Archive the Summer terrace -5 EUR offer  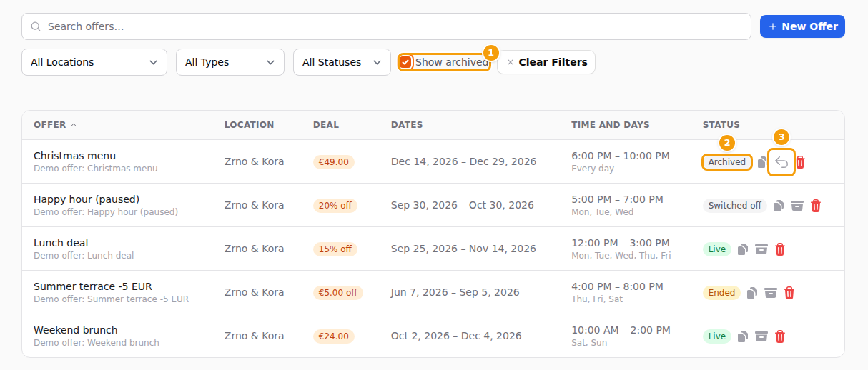(771, 293)
